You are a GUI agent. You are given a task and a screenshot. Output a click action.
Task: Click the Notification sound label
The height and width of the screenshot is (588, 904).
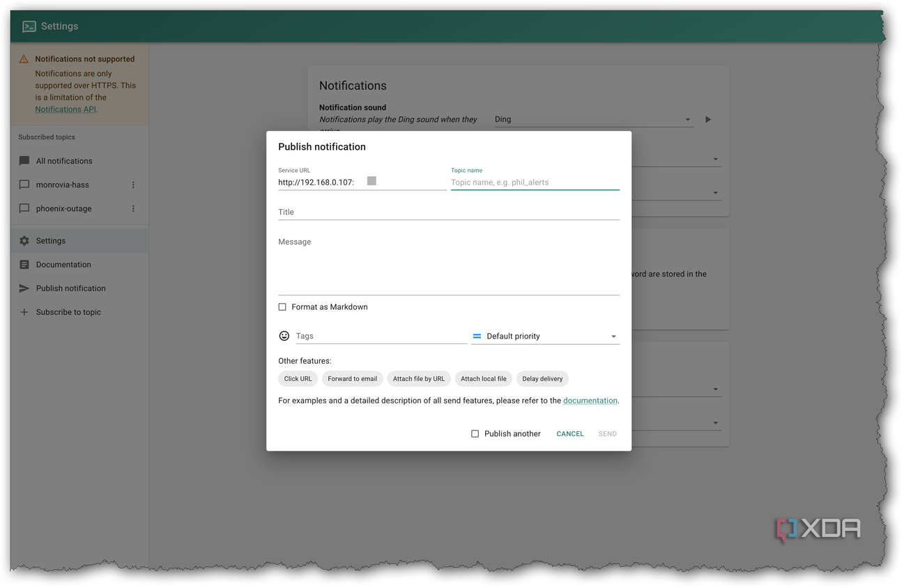pyautogui.click(x=353, y=107)
